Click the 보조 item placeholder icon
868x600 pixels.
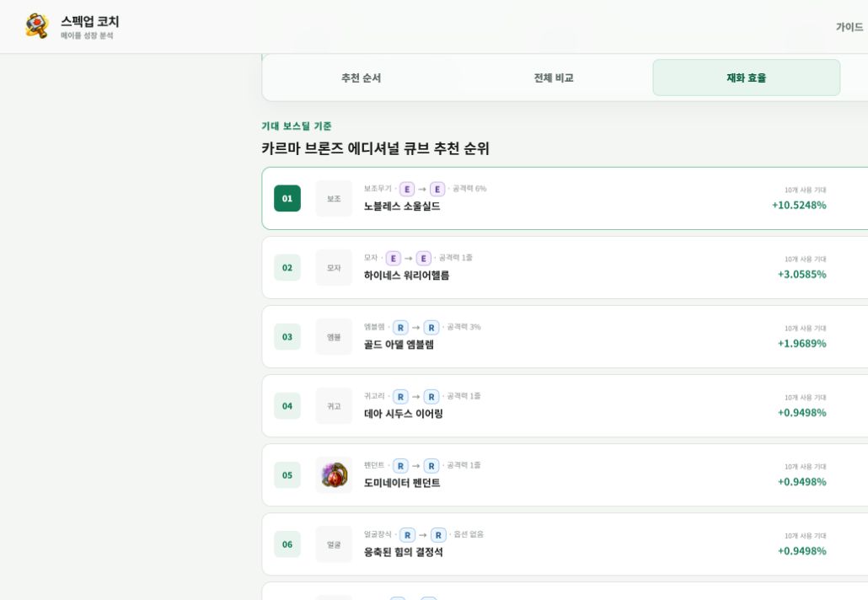pos(334,198)
